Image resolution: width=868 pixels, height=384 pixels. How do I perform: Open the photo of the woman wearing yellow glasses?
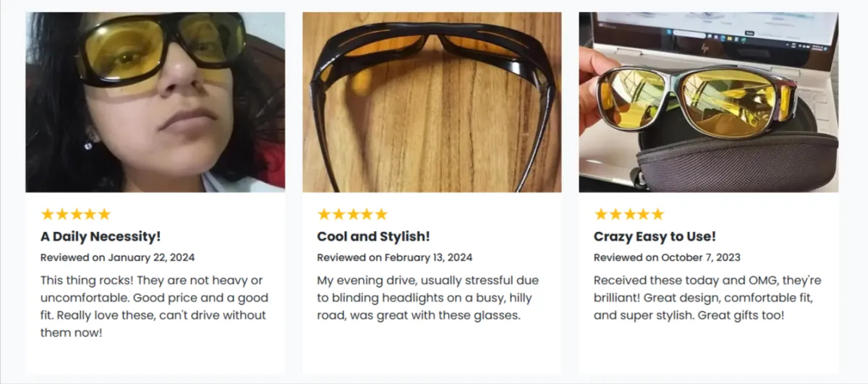155,102
